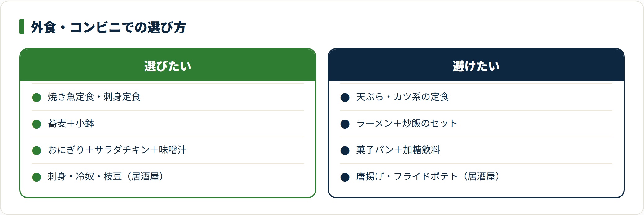
Task: Click the 刺身・冷奴・枝豆(居酒屋) text
Action: click(x=106, y=177)
